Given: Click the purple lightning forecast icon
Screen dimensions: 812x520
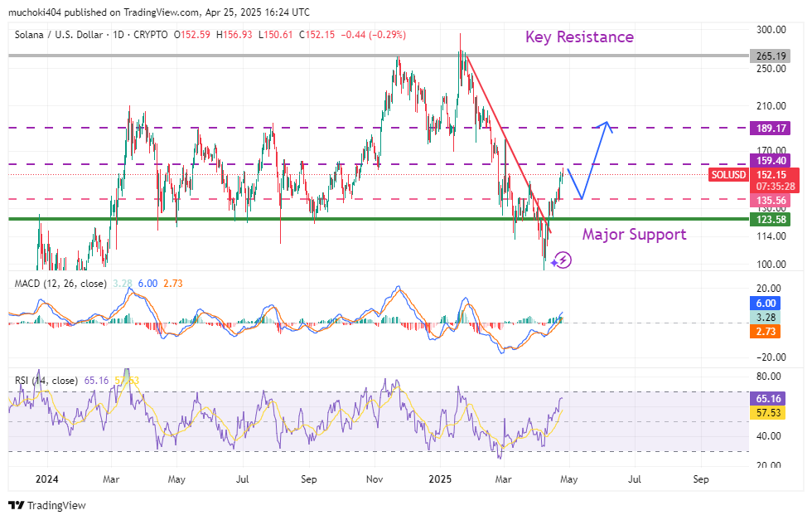Looking at the screenshot, I should click(x=562, y=260).
